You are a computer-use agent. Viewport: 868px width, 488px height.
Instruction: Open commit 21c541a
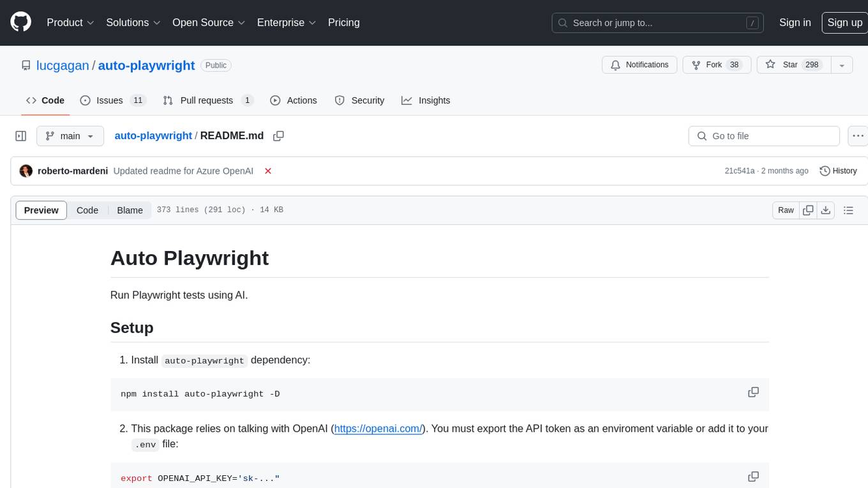740,171
